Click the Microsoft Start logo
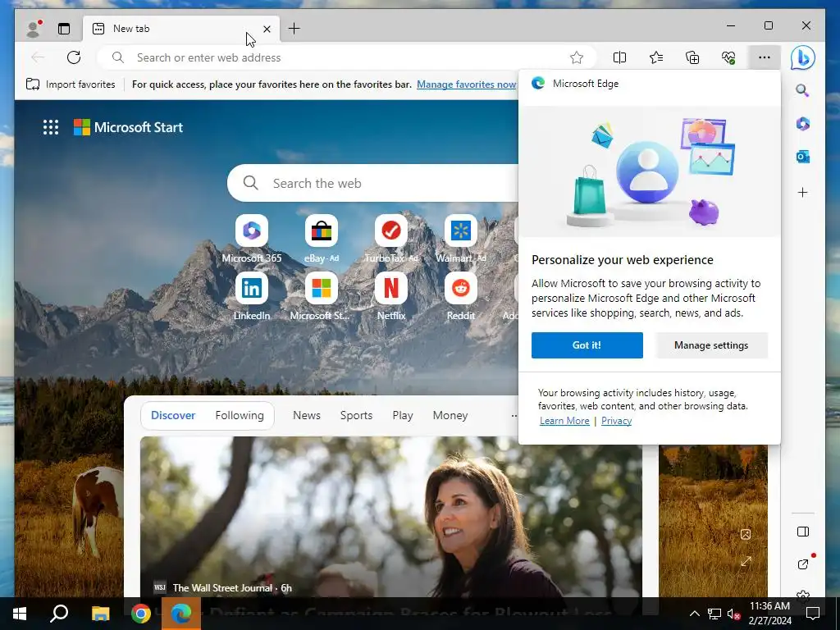This screenshot has height=630, width=840. click(129, 127)
